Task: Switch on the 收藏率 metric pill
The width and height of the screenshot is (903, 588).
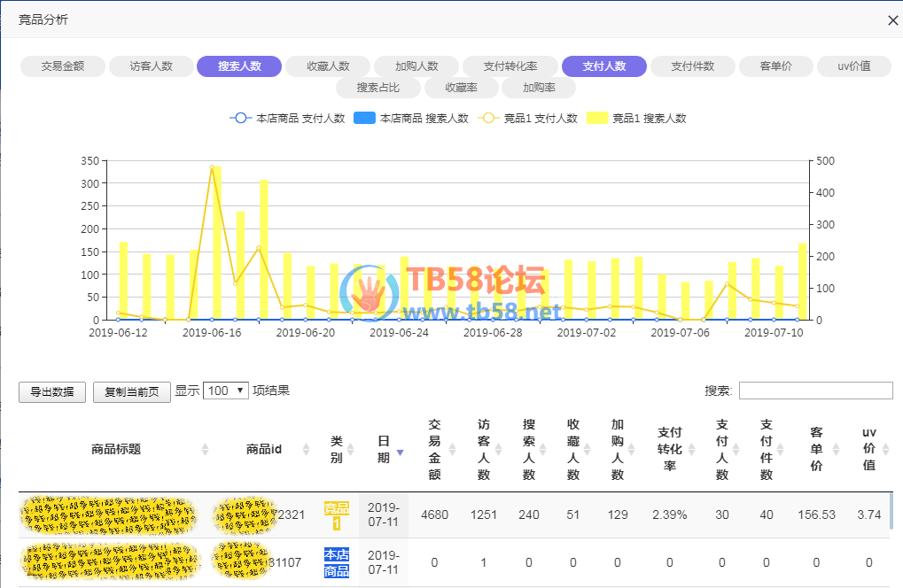Action: tap(461, 88)
